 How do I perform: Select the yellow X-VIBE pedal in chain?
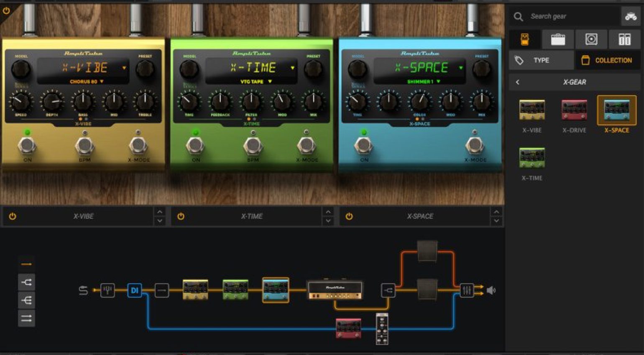[x=195, y=290]
